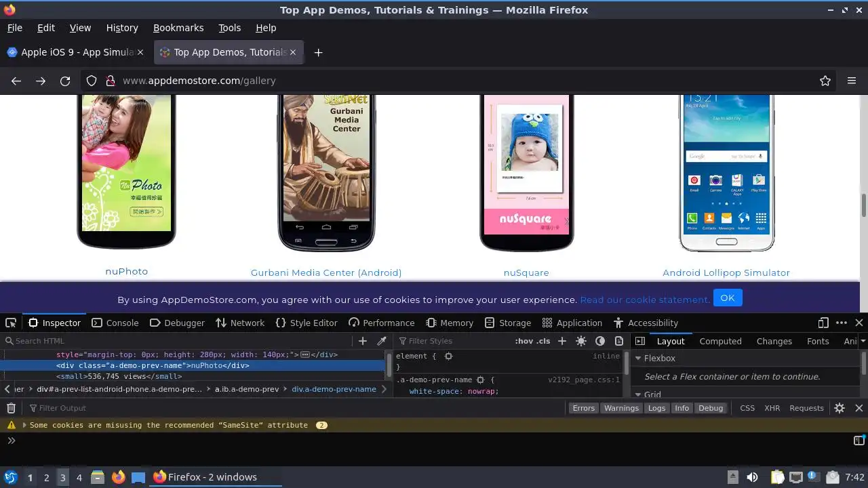Toggle the Debug console filter
This screenshot has width=868, height=488.
click(711, 408)
